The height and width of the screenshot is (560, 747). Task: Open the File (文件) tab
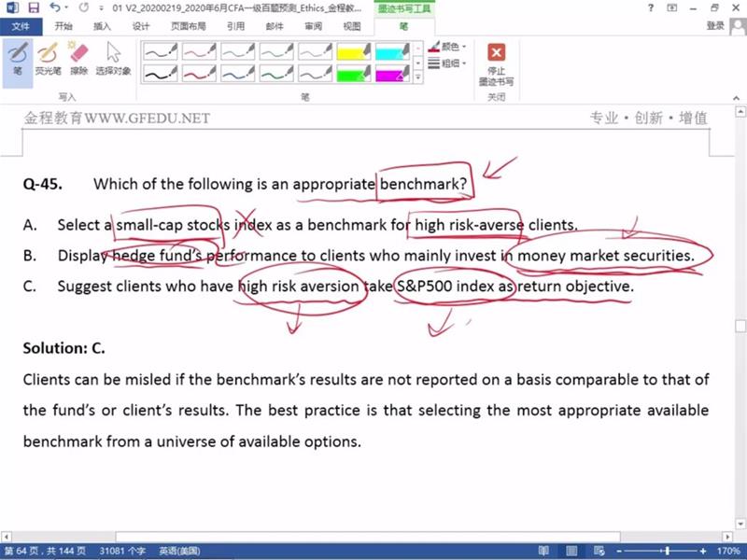click(21, 26)
